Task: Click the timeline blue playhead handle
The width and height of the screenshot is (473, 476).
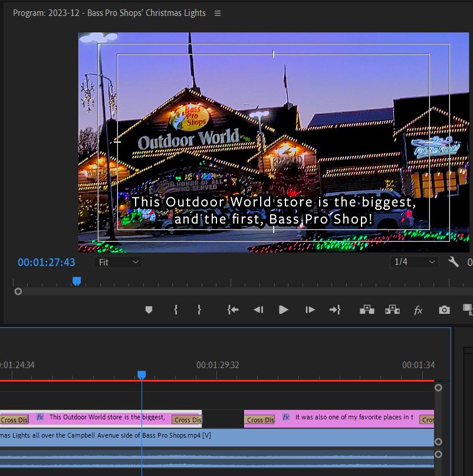Action: (x=142, y=375)
